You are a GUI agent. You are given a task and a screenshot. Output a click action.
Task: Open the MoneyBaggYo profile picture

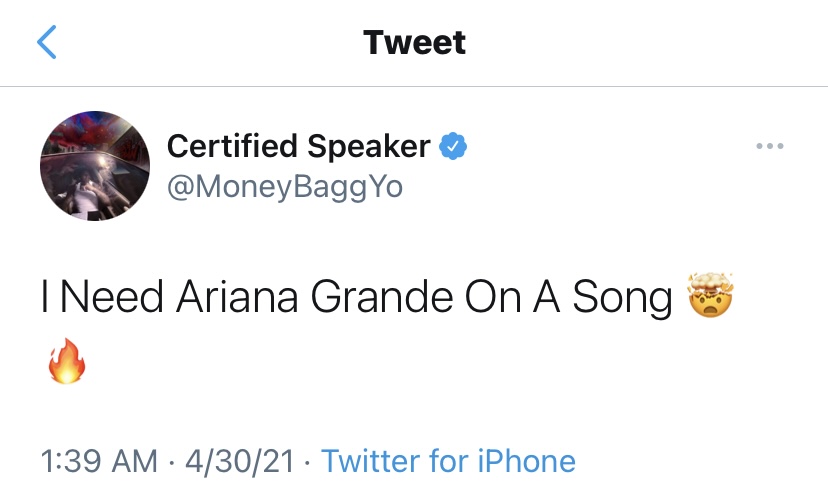click(95, 166)
